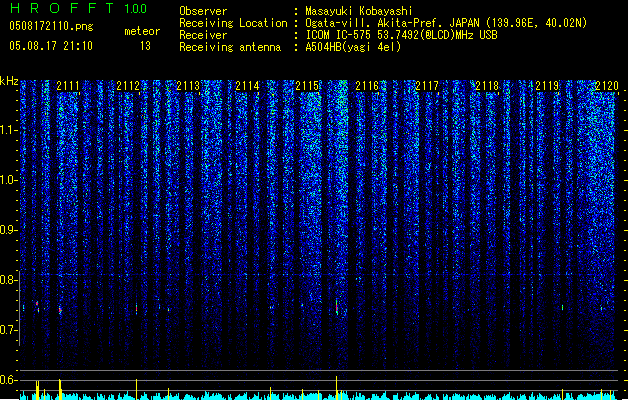The height and width of the screenshot is (400, 629).
Task: Click the date stamp 05.08.17 21:10
Action: 51,46
